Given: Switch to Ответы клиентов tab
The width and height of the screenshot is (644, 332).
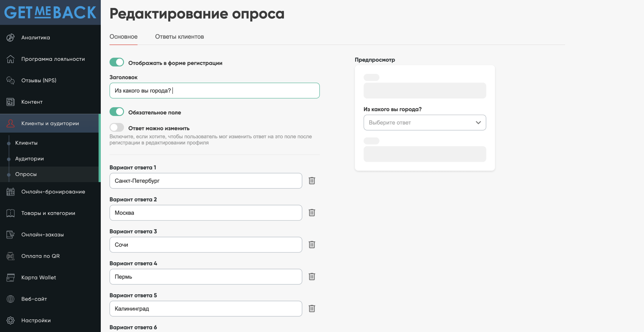Looking at the screenshot, I should (179, 37).
